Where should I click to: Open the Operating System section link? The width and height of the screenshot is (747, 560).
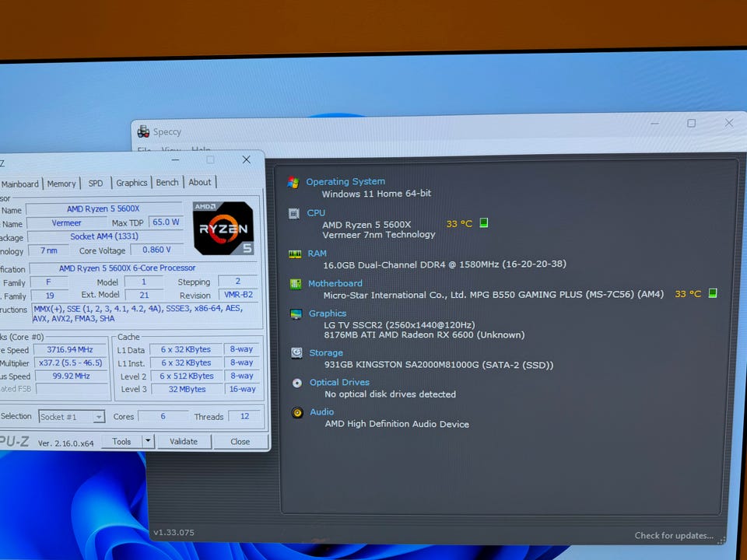pyautogui.click(x=345, y=181)
